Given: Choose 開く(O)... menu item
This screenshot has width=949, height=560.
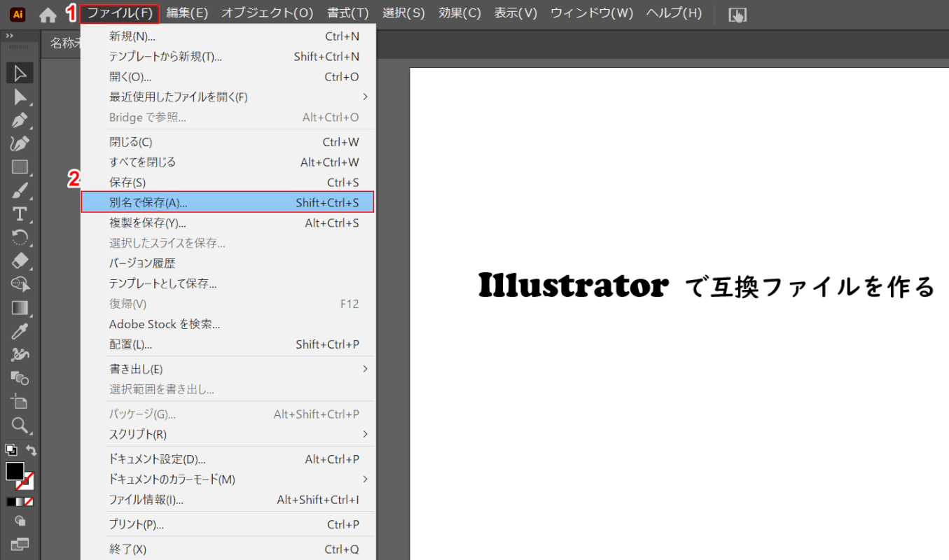Looking at the screenshot, I should click(x=228, y=77).
